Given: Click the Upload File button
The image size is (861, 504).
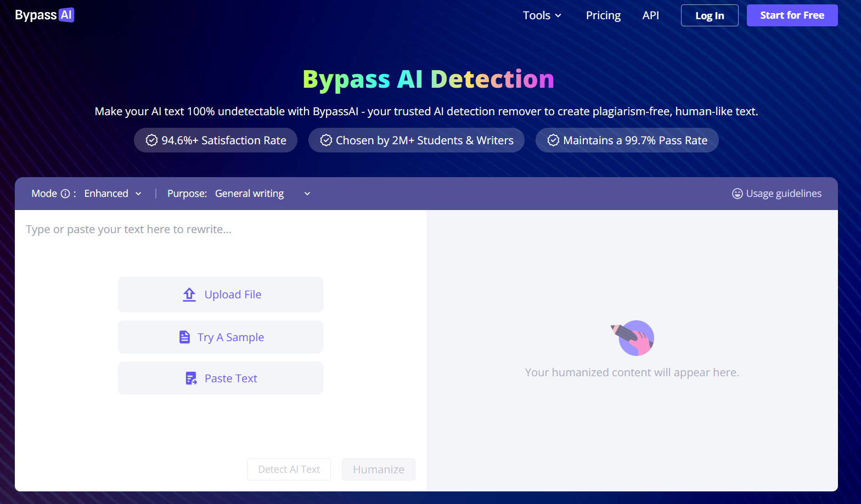Looking at the screenshot, I should tap(221, 295).
